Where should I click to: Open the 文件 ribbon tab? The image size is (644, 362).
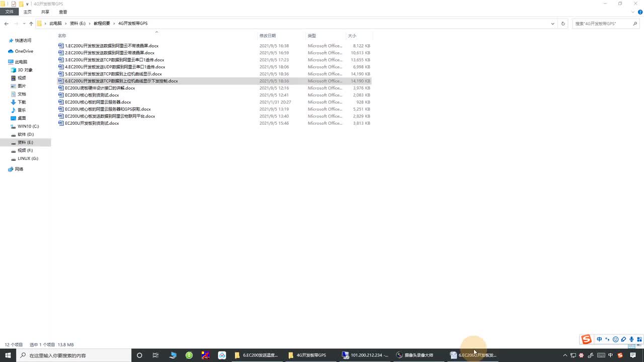(10, 12)
